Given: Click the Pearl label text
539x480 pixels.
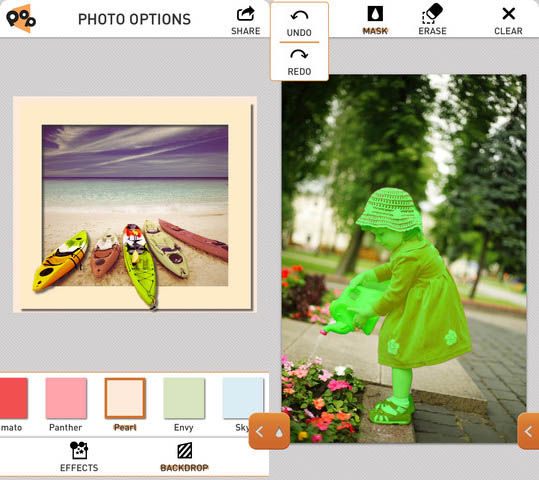Looking at the screenshot, I should coord(125,427).
